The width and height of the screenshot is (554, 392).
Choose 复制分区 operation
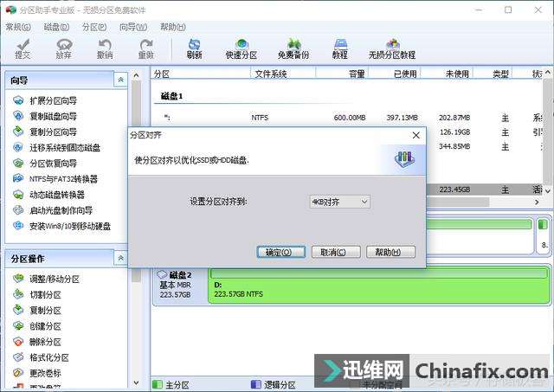pyautogui.click(x=37, y=311)
